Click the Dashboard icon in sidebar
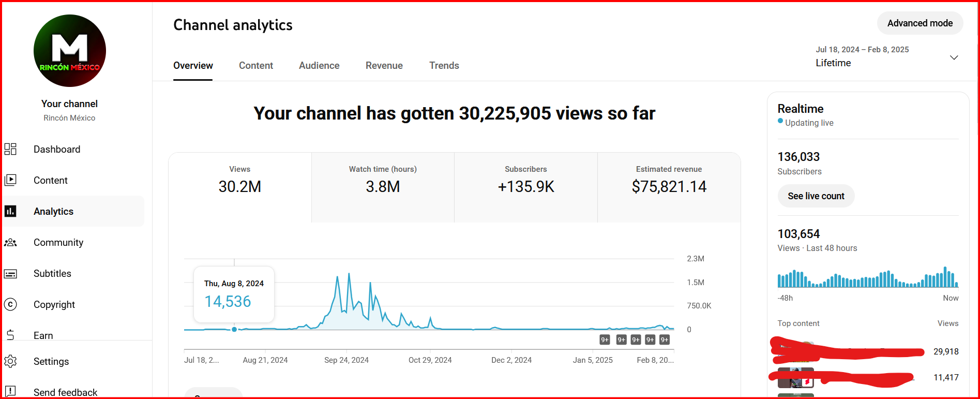Screen dimensions: 980x399 coord(10,149)
